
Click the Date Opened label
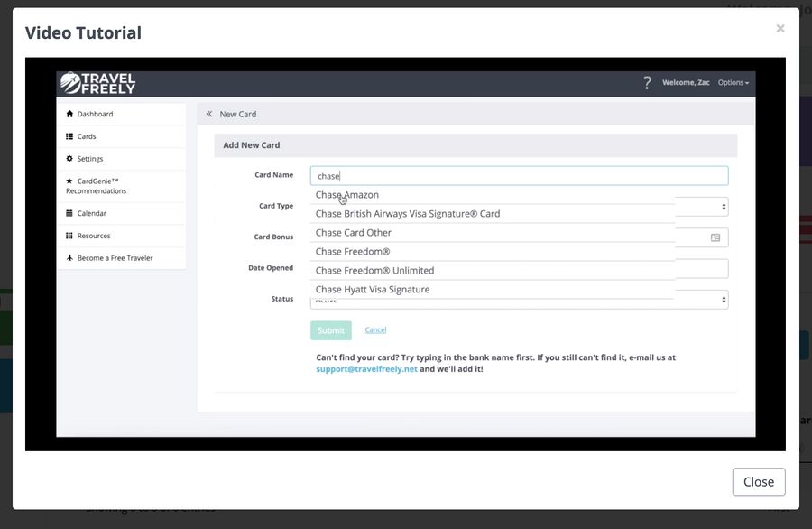pyautogui.click(x=271, y=268)
